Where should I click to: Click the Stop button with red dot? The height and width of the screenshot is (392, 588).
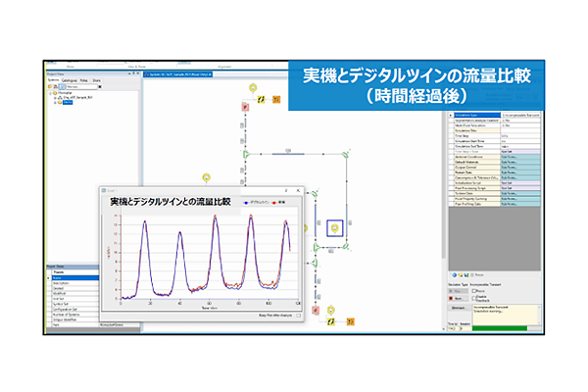pyautogui.click(x=456, y=299)
